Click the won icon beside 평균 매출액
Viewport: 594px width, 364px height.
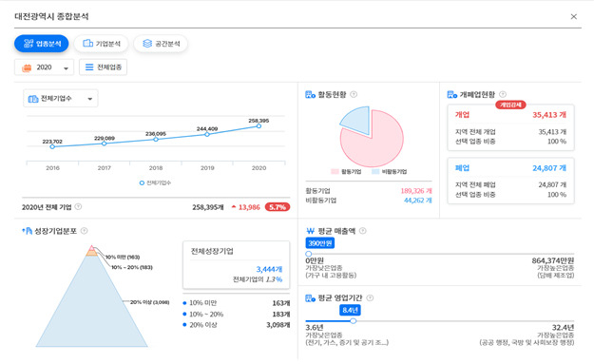click(310, 231)
